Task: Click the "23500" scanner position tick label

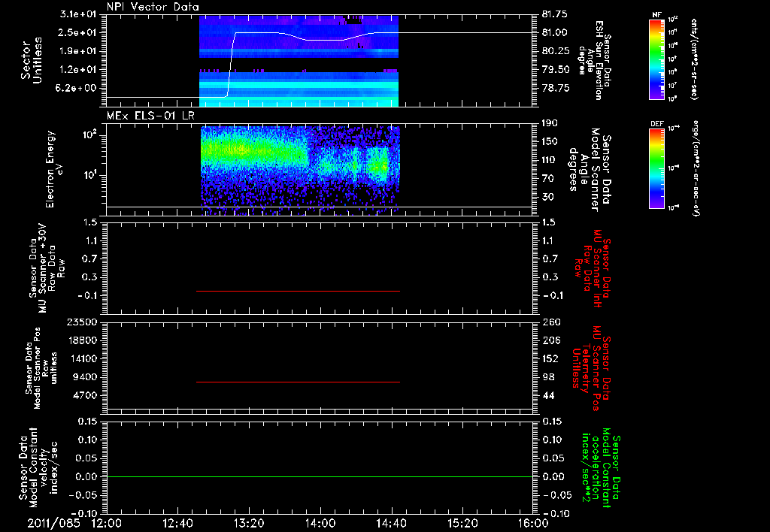Action: pos(81,322)
